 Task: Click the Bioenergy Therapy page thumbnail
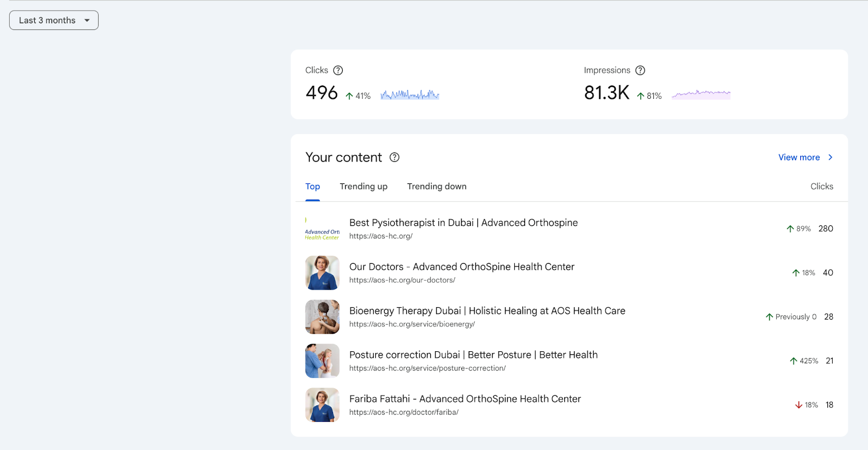(x=322, y=316)
